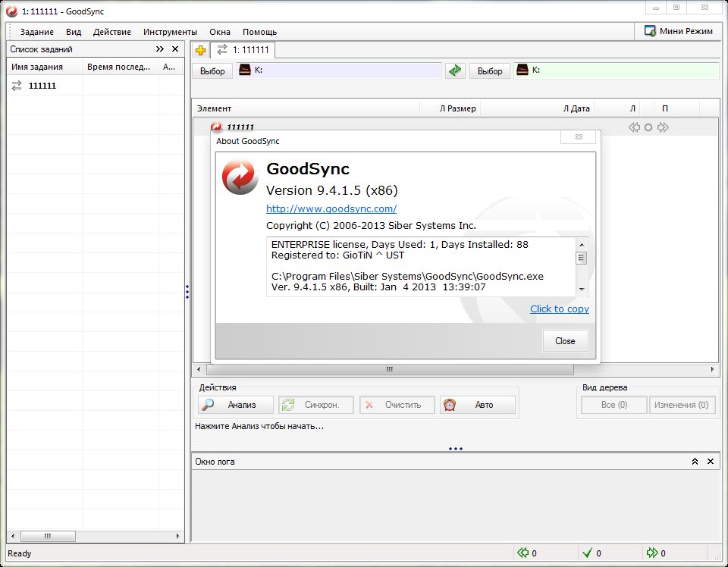Open the goodsync.com website link
Image resolution: width=728 pixels, height=567 pixels.
pyautogui.click(x=331, y=208)
